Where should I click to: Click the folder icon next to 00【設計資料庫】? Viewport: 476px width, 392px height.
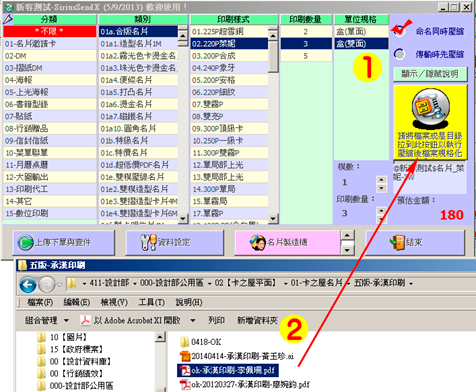[41, 361]
